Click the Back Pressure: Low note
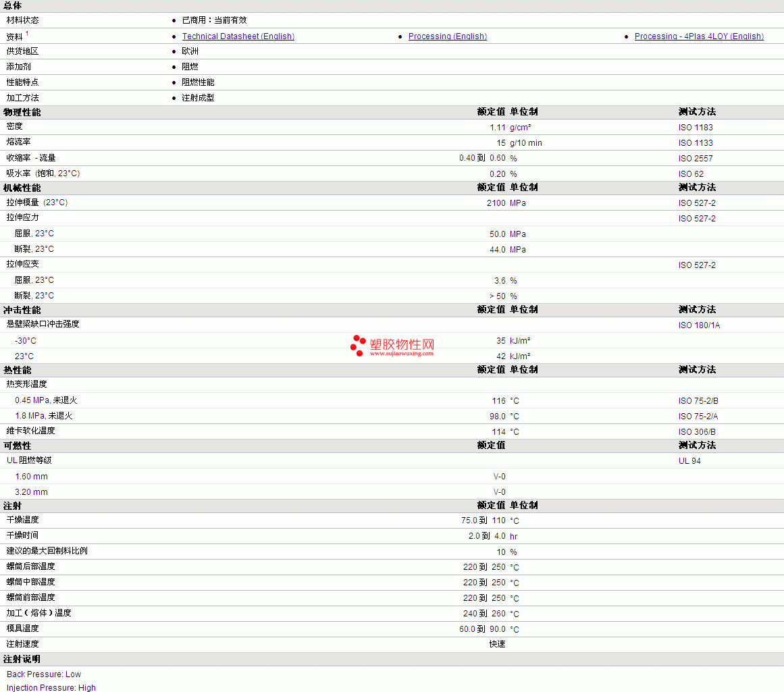 point(44,674)
